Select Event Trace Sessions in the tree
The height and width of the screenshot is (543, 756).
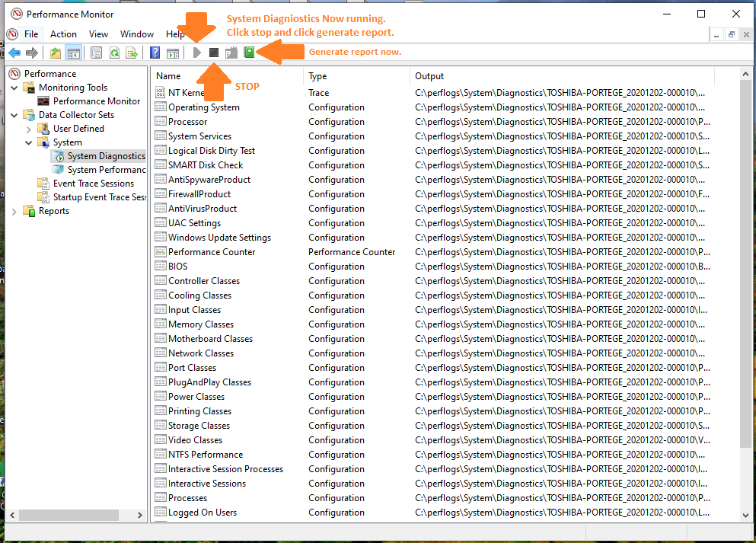coord(94,184)
